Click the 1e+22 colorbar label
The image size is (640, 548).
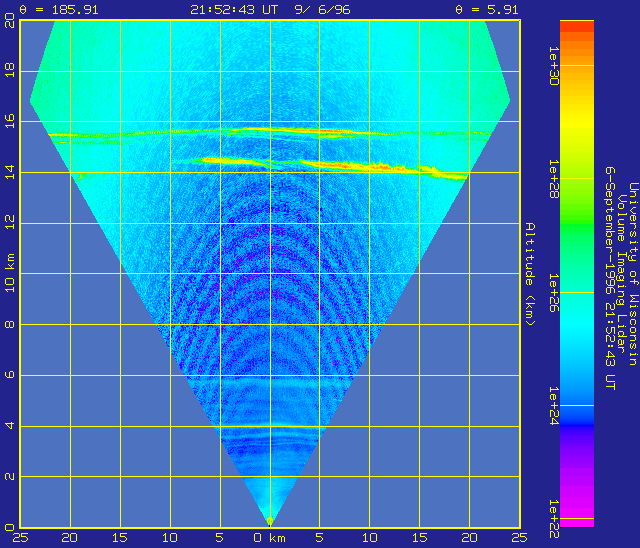pyautogui.click(x=553, y=519)
